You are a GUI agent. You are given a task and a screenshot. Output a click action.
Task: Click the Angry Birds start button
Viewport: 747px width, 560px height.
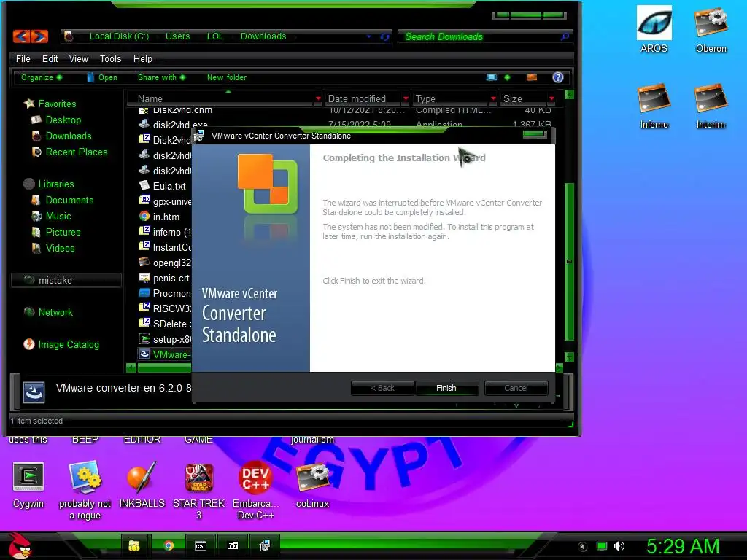point(20,545)
